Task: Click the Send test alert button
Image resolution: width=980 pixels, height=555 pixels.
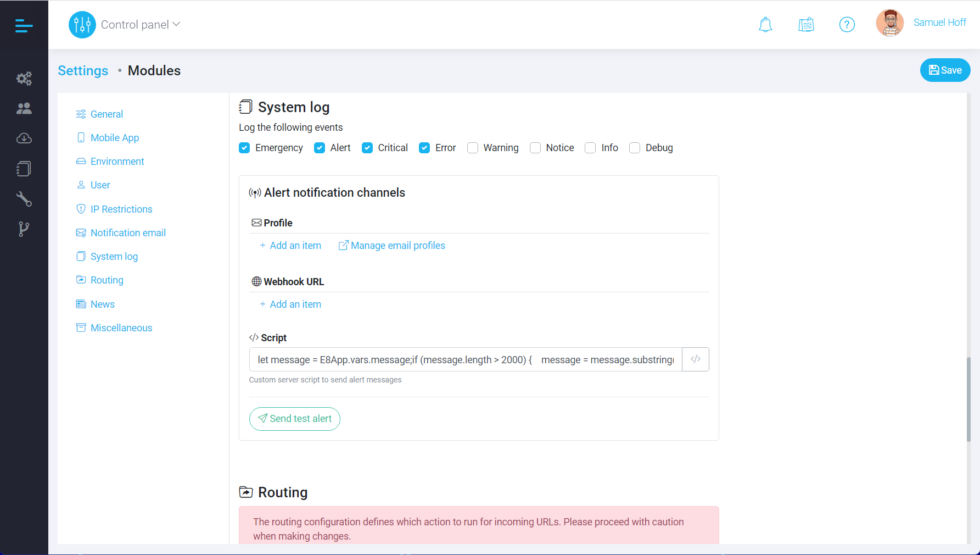Action: (x=294, y=419)
